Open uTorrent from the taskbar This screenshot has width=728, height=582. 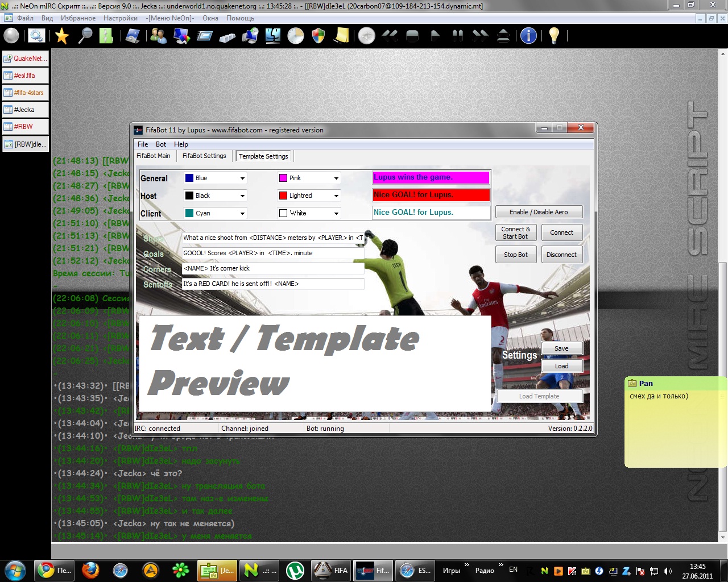295,570
